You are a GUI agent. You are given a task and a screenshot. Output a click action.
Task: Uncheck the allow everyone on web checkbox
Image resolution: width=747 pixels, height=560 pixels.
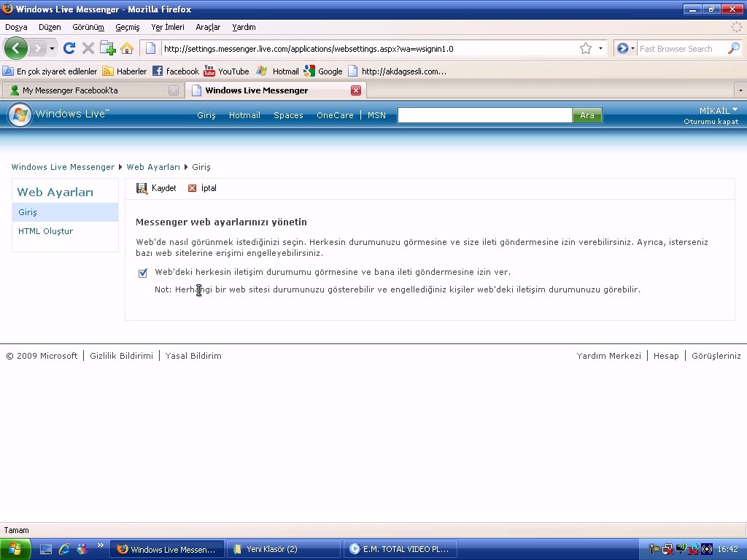click(x=142, y=273)
